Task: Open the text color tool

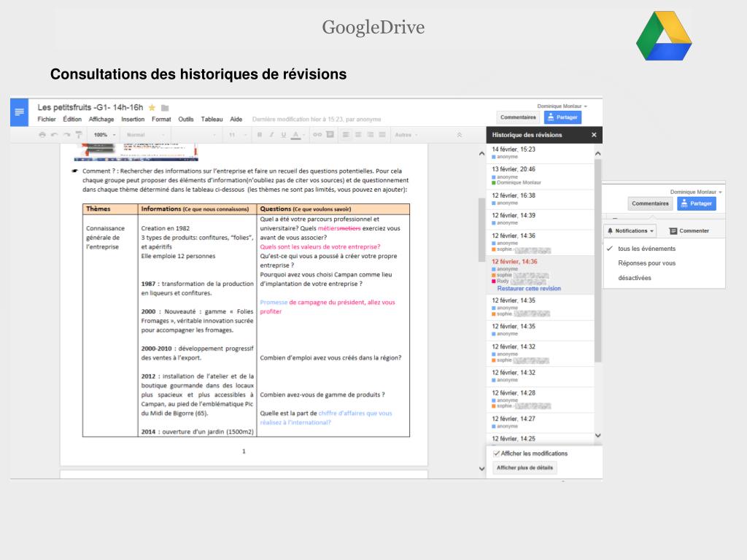Action: click(296, 135)
